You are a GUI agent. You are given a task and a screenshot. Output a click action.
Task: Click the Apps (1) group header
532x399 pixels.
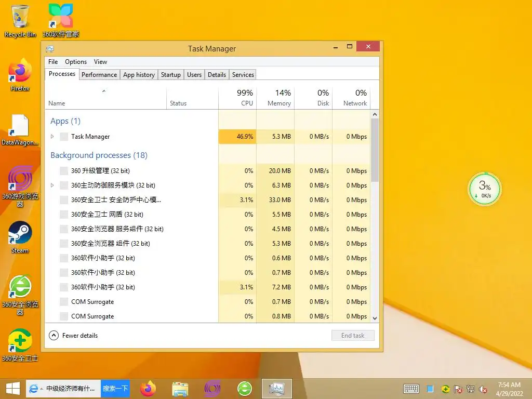[65, 121]
